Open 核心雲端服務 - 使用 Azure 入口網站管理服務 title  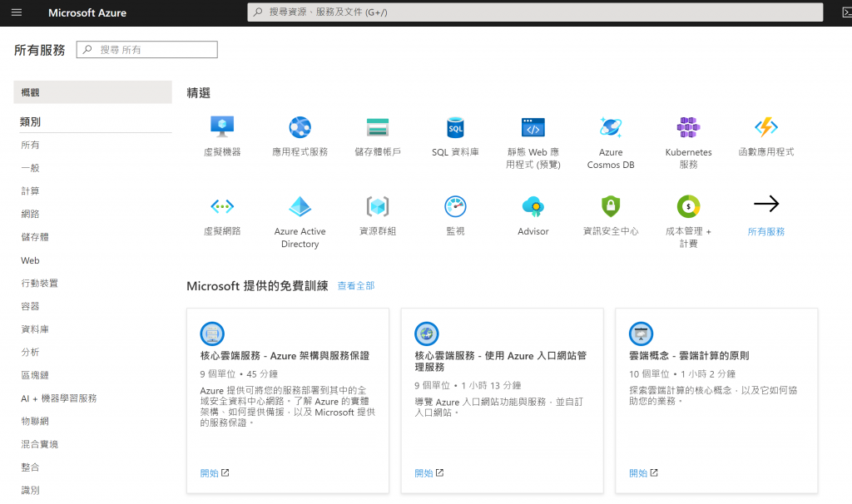[500, 361]
